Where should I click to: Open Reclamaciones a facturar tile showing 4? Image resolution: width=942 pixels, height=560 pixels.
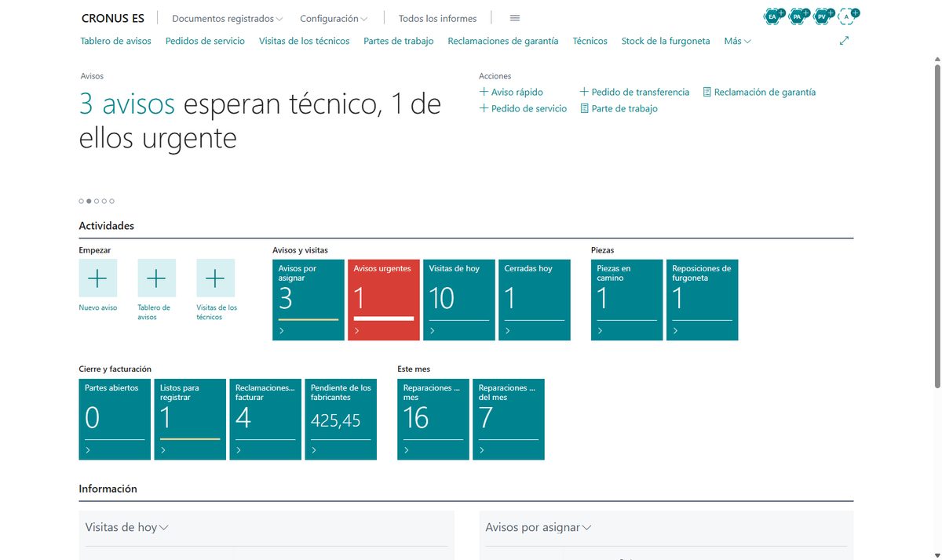[265, 419]
